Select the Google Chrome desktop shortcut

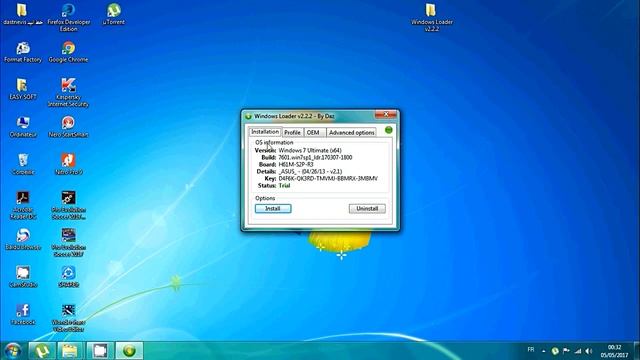point(68,52)
